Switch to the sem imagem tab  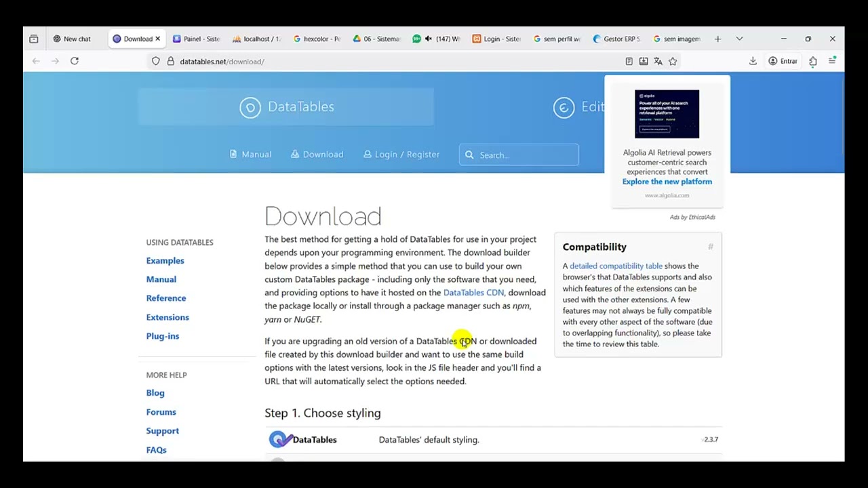click(x=676, y=39)
